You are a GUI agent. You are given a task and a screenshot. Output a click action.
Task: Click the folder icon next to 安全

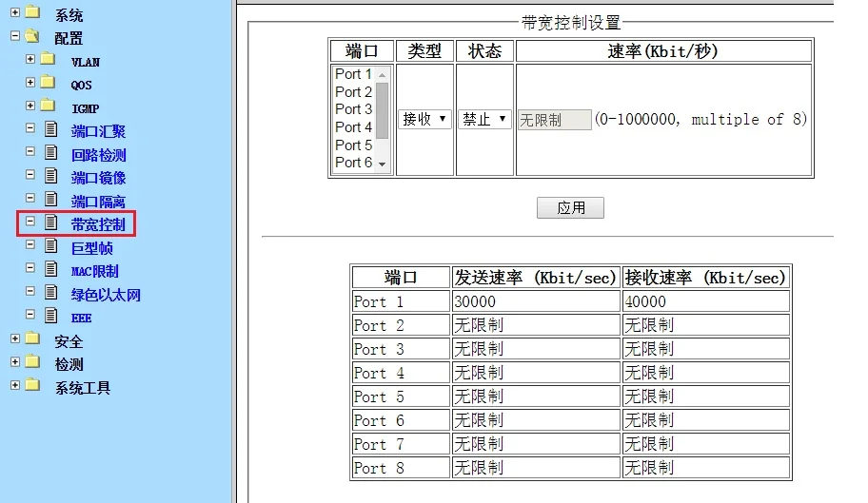pos(33,339)
